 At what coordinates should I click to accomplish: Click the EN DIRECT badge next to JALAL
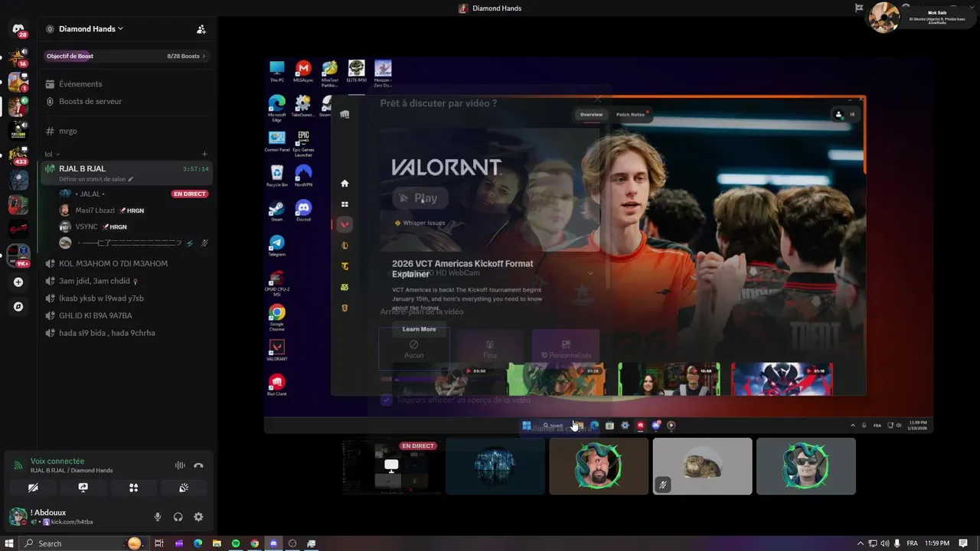click(189, 194)
